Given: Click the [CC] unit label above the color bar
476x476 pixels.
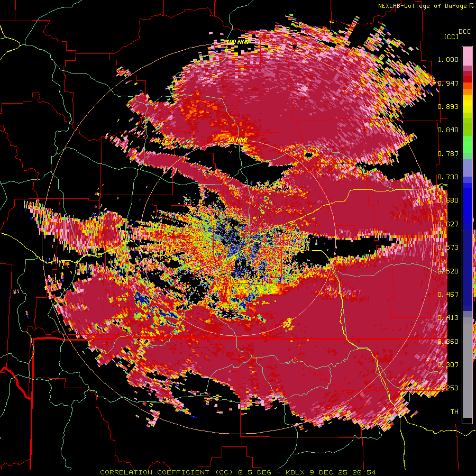Looking at the screenshot, I should coord(452,36).
